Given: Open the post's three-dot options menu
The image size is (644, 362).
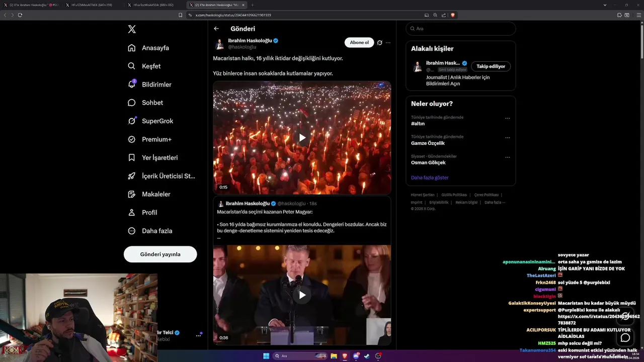Looking at the screenshot, I should pyautogui.click(x=388, y=43).
